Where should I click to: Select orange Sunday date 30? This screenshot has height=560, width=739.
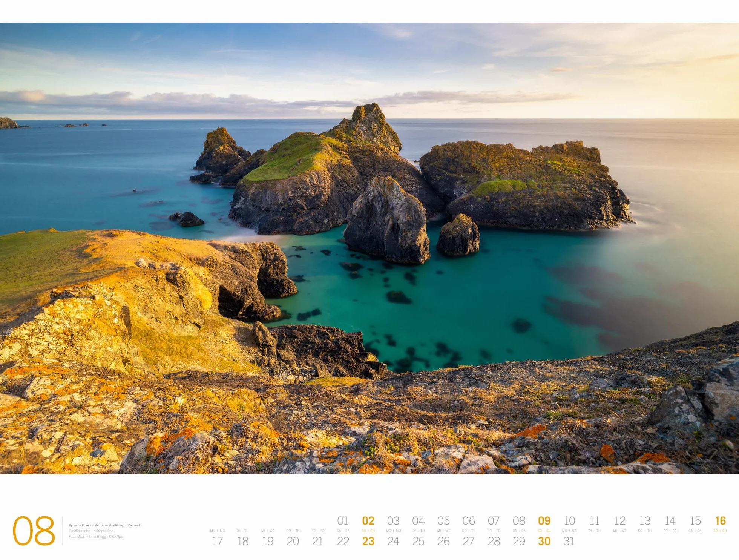coord(544,541)
